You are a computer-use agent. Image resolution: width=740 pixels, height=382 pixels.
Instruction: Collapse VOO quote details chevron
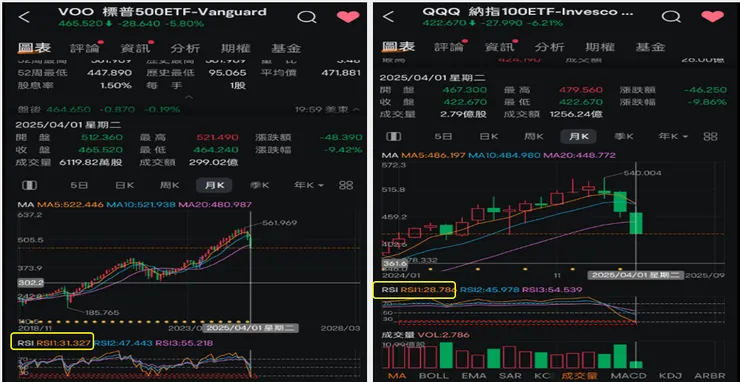[189, 97]
